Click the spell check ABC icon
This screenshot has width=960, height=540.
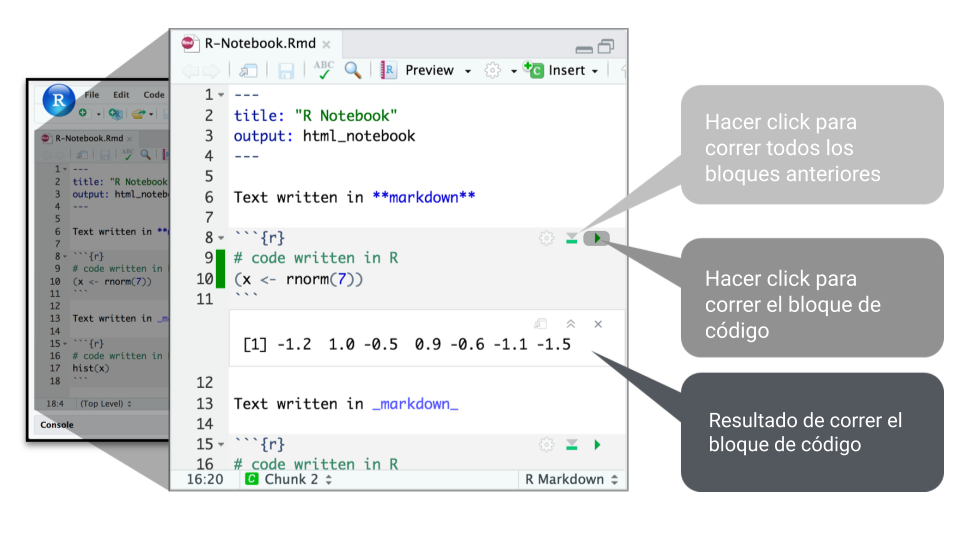323,70
